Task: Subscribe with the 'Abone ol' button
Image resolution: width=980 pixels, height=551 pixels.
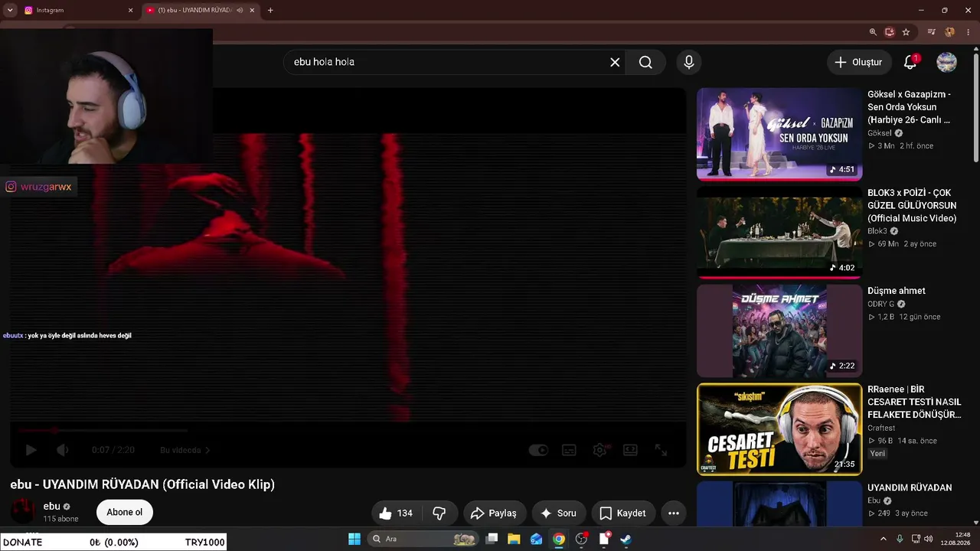Action: pyautogui.click(x=125, y=512)
